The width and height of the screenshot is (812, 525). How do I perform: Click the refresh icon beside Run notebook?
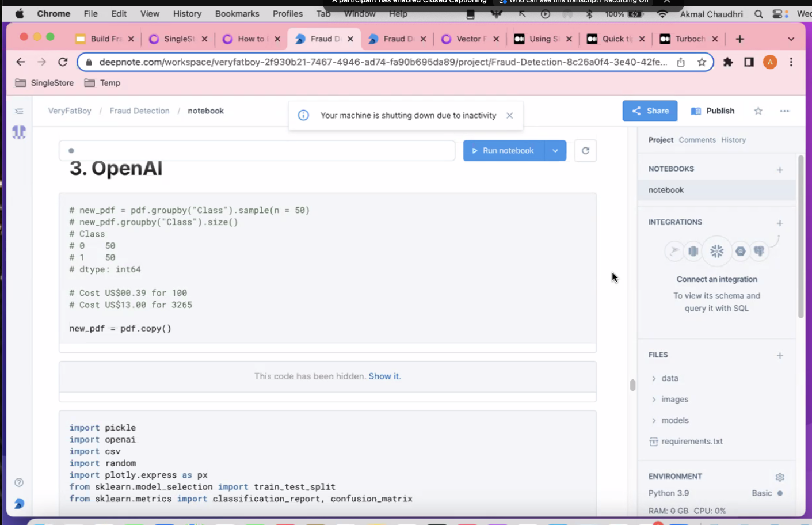point(585,151)
